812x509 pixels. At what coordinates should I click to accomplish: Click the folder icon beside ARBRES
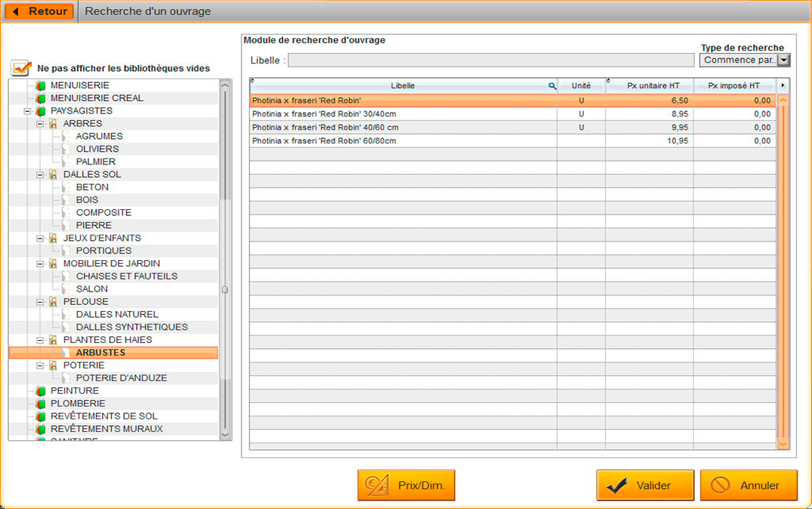[x=52, y=123]
